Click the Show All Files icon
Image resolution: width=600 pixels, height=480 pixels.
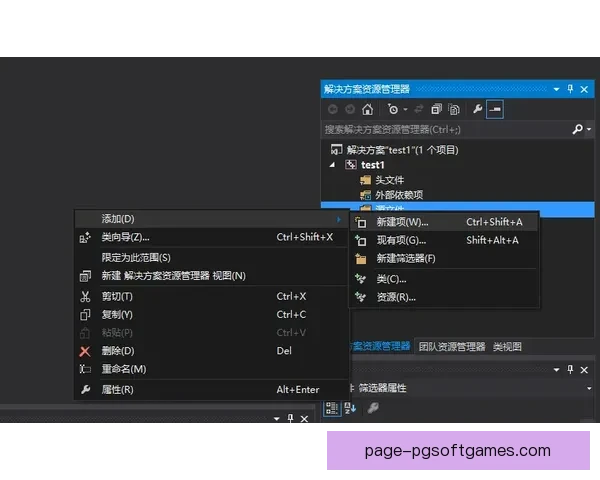tap(454, 109)
